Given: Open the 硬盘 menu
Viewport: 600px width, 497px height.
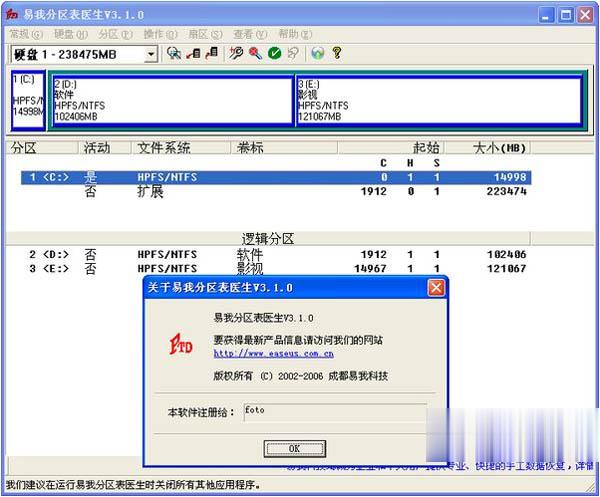Looking at the screenshot, I should 71,34.
